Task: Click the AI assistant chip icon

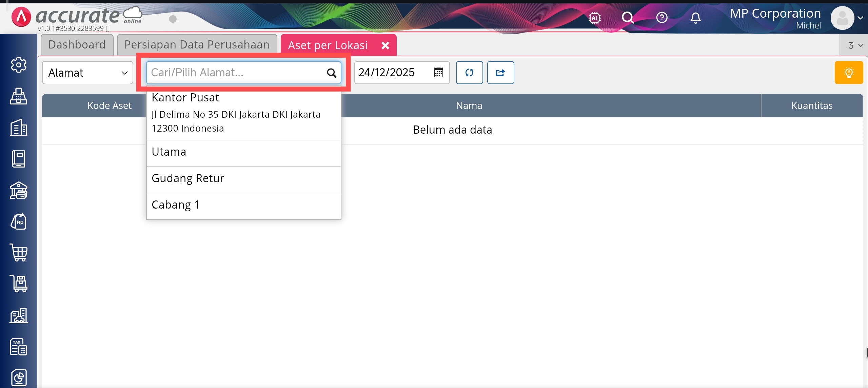Action: click(594, 18)
